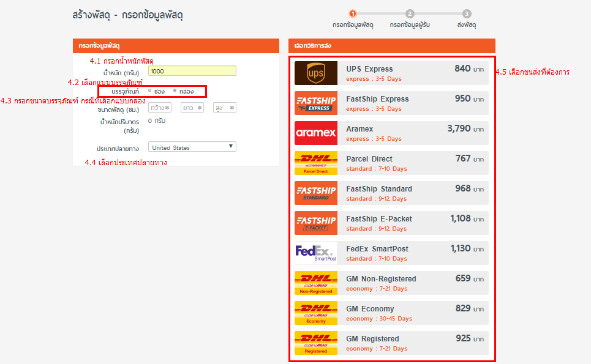The width and height of the screenshot is (591, 364).
Task: Click the DHL GlobalMail Non-Registered logo
Action: (x=316, y=283)
